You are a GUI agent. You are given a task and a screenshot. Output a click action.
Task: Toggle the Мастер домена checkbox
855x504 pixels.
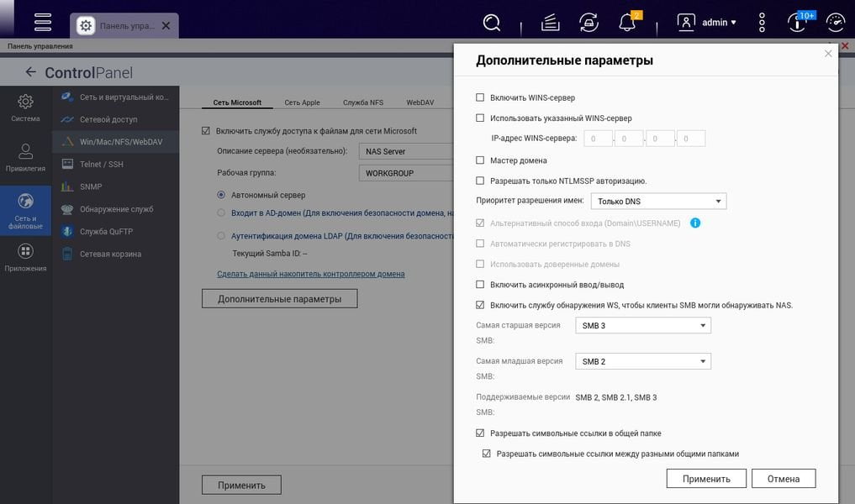click(480, 160)
